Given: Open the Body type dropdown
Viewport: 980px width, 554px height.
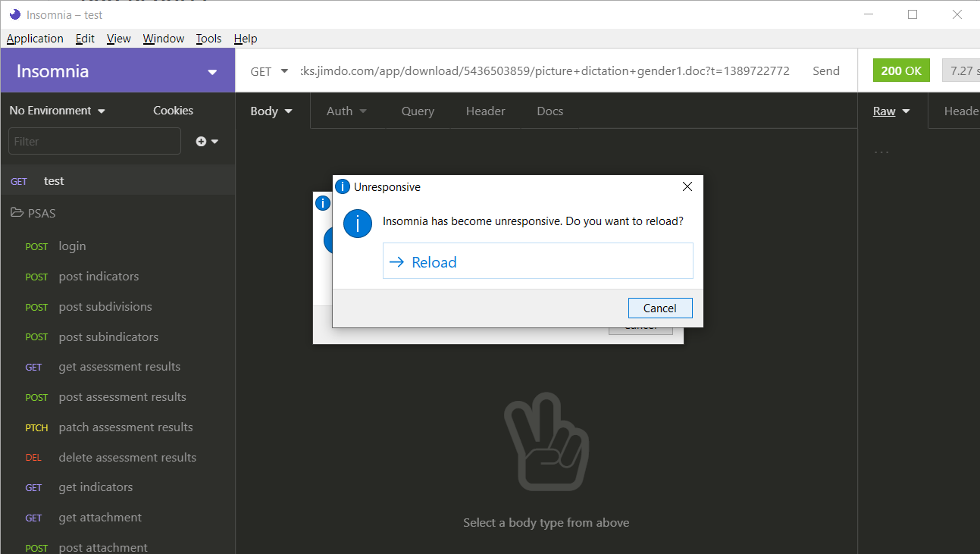Looking at the screenshot, I should point(271,111).
